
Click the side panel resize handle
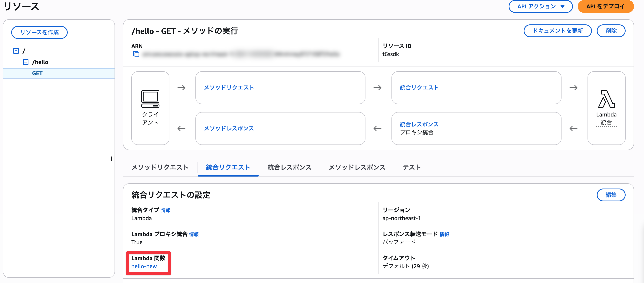coord(111,159)
